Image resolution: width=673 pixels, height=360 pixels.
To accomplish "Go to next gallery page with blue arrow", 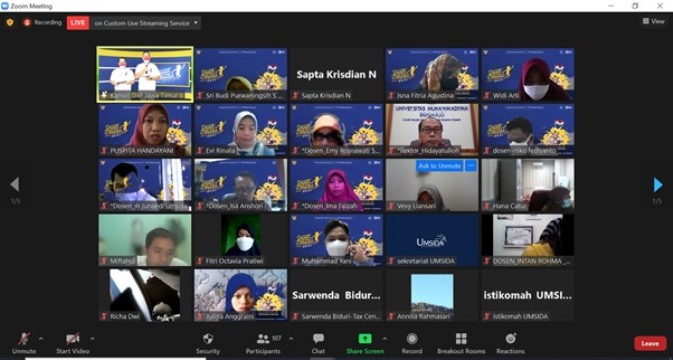I will (x=658, y=185).
